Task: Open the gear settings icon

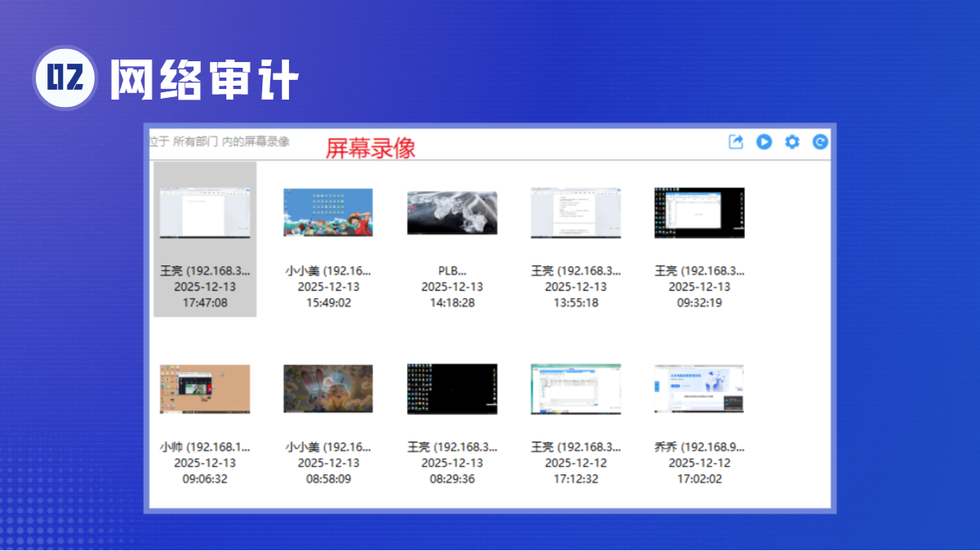Action: tap(791, 142)
